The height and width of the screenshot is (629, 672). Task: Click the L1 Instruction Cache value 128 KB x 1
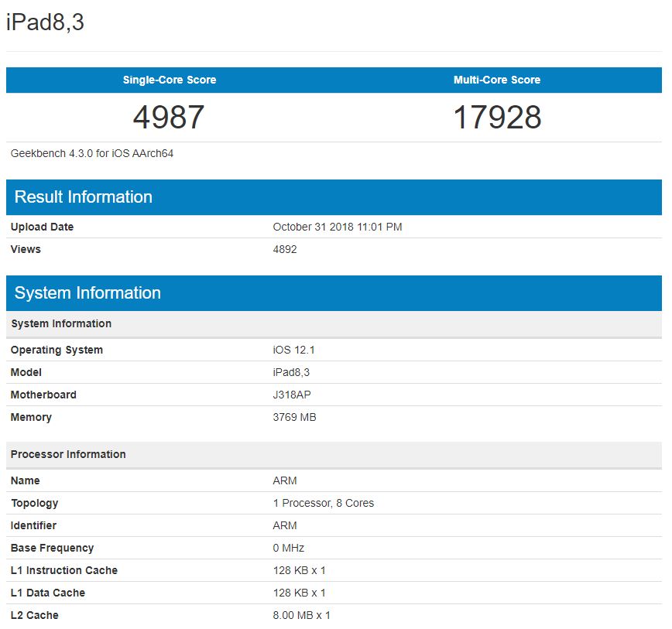[x=299, y=570]
